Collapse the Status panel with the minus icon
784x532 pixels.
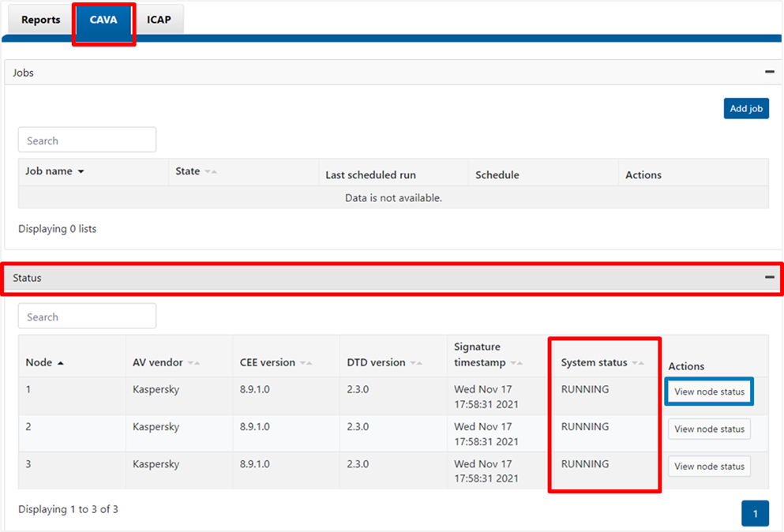tap(770, 277)
